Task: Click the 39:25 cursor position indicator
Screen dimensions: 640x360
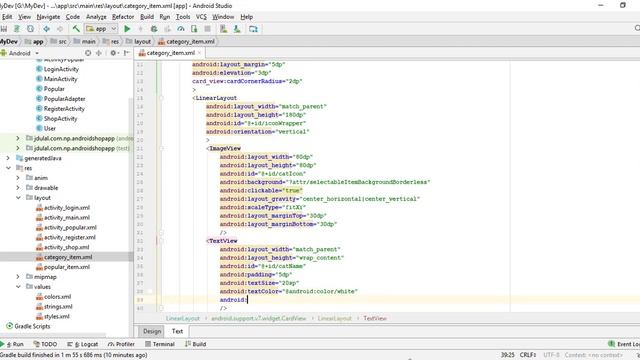Action: [507, 355]
